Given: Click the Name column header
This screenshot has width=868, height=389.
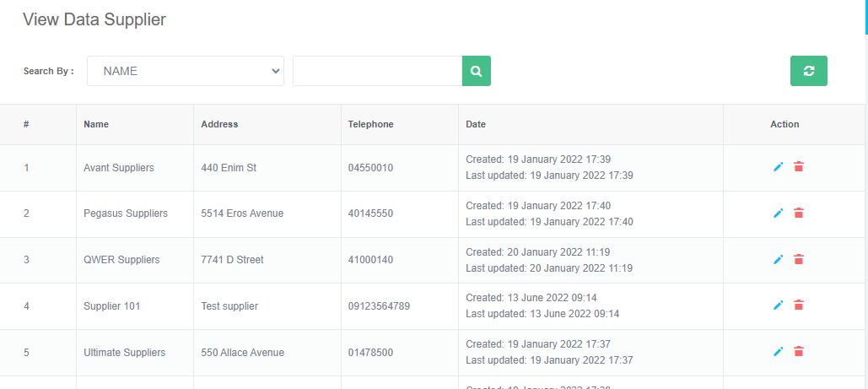Looking at the screenshot, I should 96,124.
